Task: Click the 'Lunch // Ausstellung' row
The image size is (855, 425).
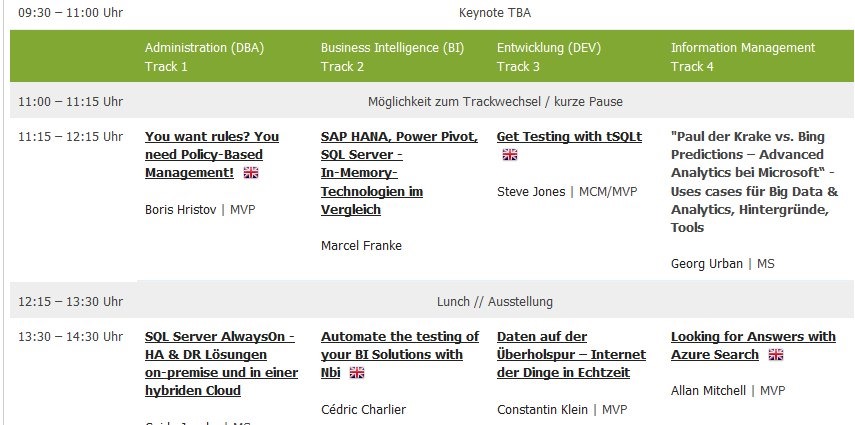Action: click(x=494, y=301)
